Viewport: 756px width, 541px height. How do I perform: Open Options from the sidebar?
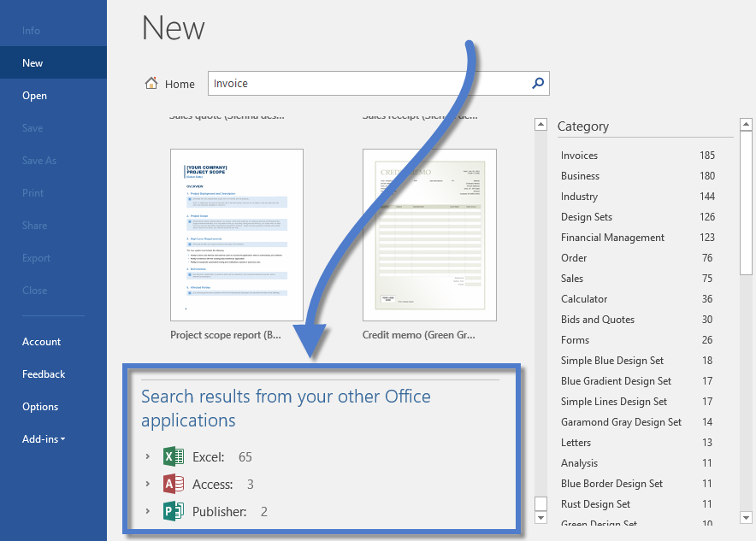(40, 407)
